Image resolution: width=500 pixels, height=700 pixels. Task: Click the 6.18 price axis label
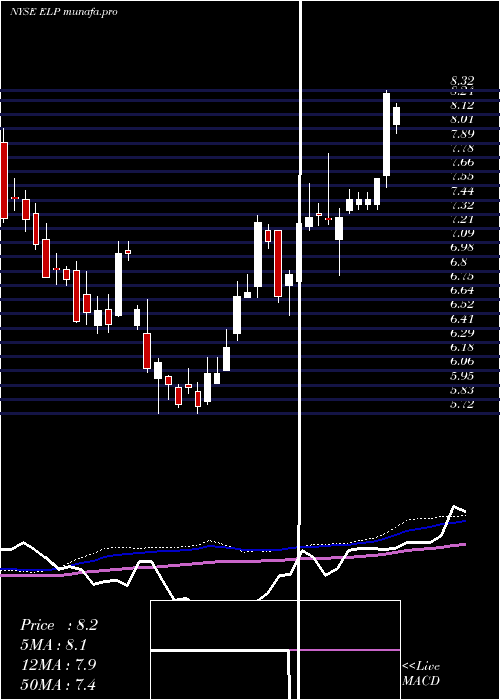(x=462, y=347)
